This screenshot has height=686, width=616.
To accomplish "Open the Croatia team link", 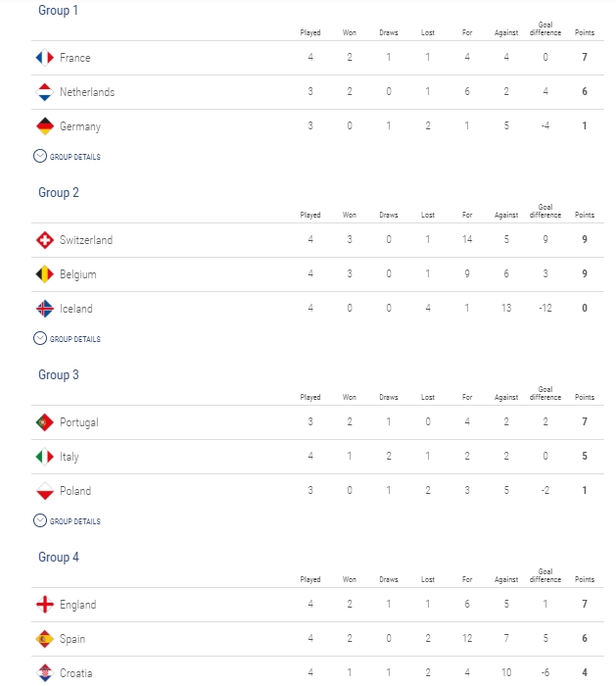I will (75, 673).
